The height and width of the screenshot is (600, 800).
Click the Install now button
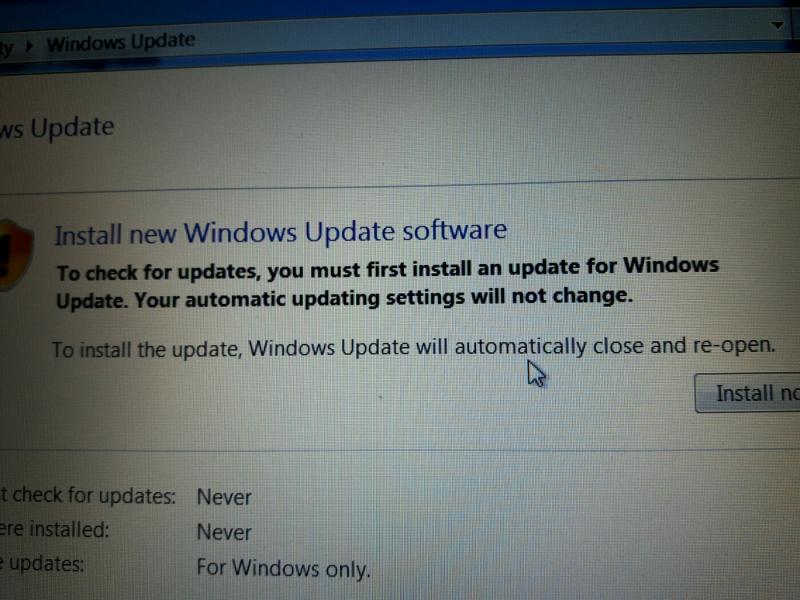748,393
